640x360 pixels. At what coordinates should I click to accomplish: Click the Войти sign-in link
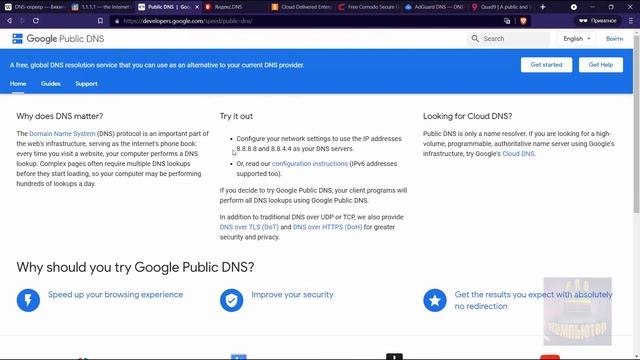pyautogui.click(x=614, y=39)
